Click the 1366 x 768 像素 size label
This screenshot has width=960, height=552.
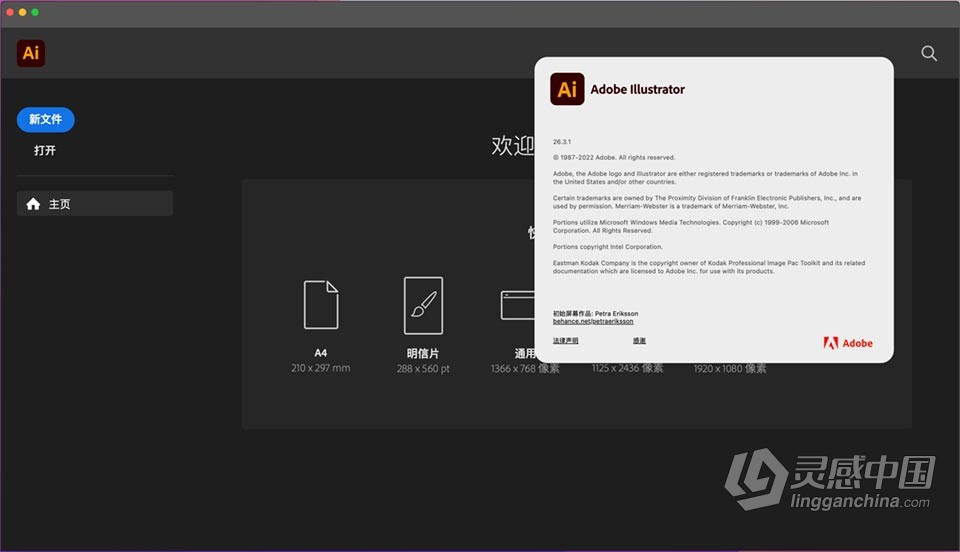[525, 368]
